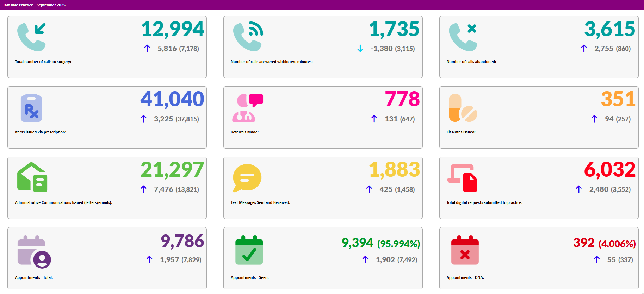Click the 'Number of calls abandoned' label
Viewport: 644px width, 294px height.
471,62
